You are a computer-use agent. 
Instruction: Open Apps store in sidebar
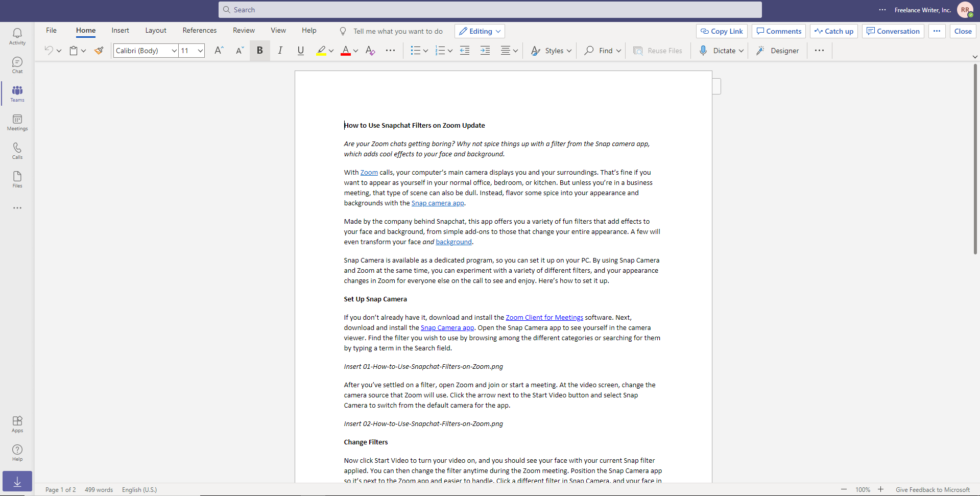tap(17, 424)
